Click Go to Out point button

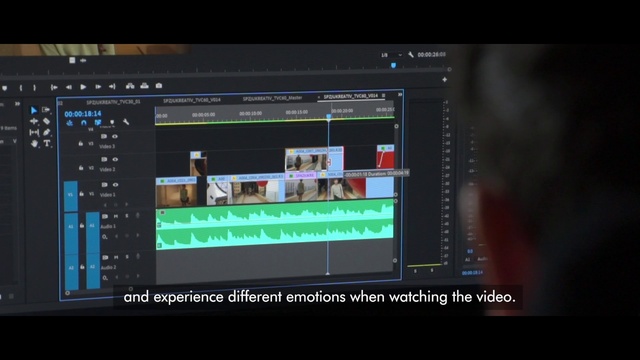112,86
